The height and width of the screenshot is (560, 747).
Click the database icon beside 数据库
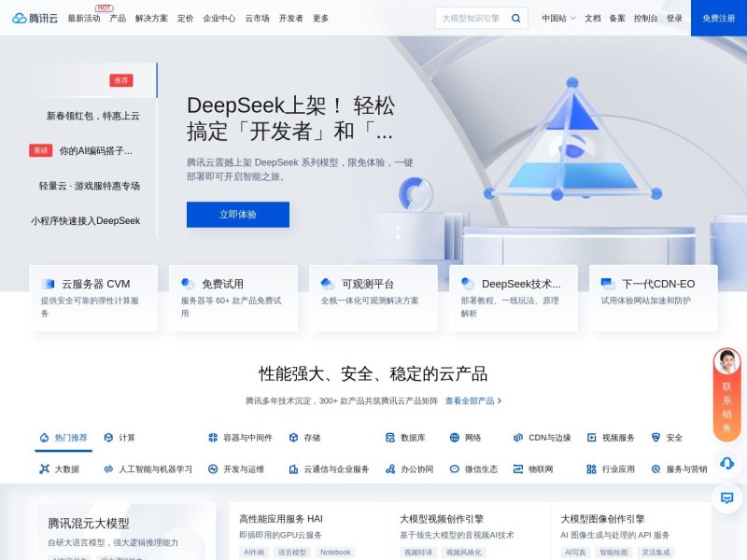pyautogui.click(x=390, y=438)
